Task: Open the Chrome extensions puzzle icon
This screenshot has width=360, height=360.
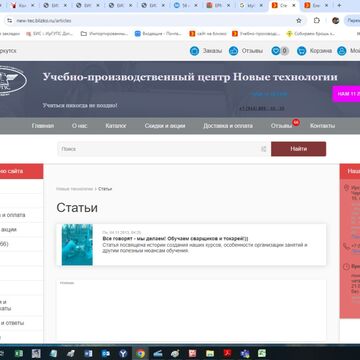Action: pos(317,21)
